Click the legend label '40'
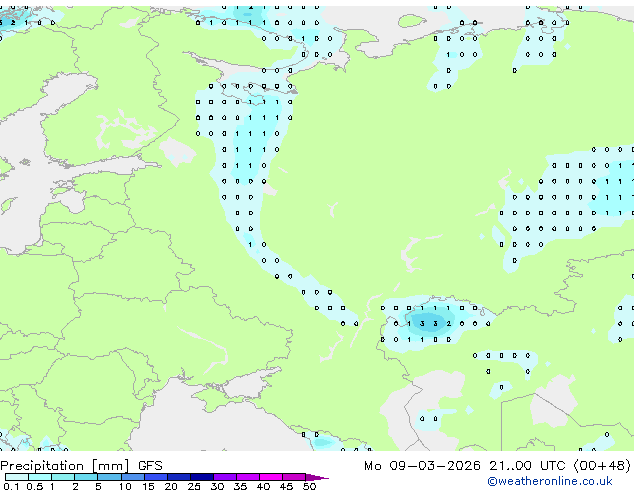 [x=263, y=486]
